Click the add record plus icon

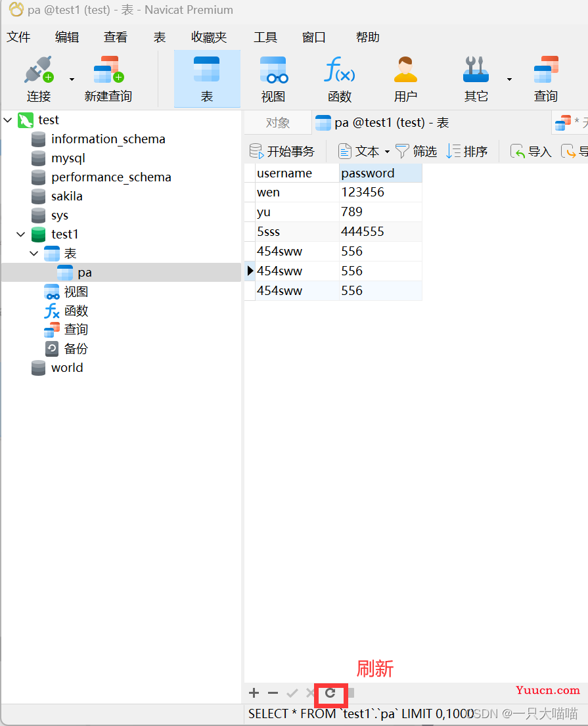coord(254,692)
